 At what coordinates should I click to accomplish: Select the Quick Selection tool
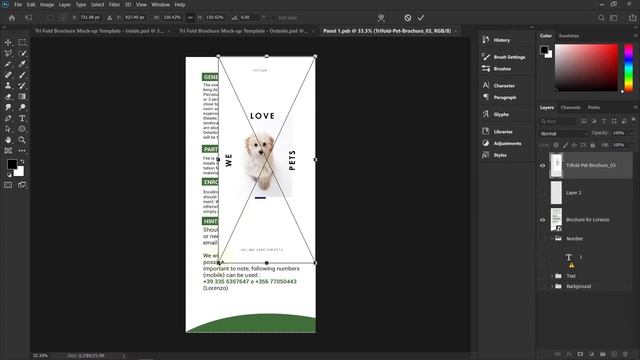22,53
